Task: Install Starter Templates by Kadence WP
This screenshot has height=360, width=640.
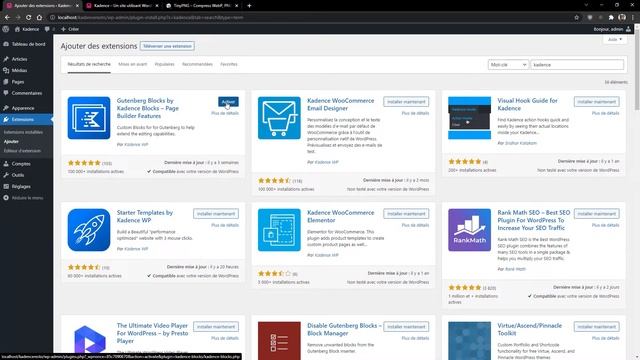Action: coord(216,214)
